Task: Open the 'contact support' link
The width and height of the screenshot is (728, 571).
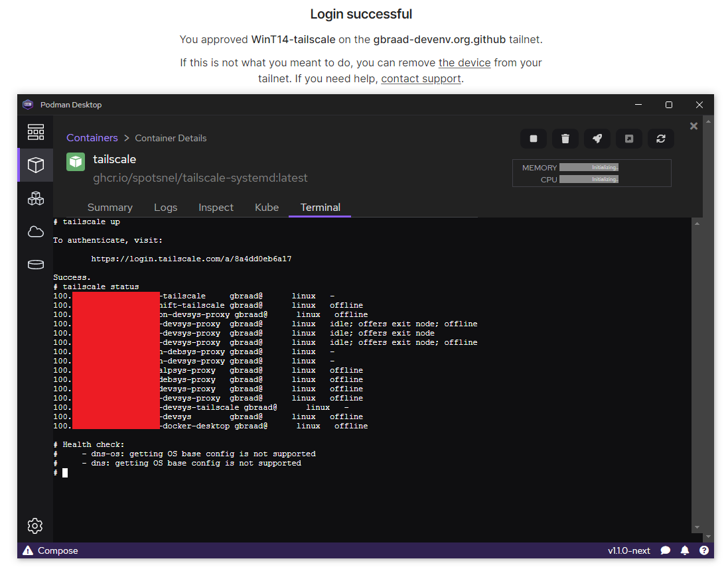Action: click(421, 79)
